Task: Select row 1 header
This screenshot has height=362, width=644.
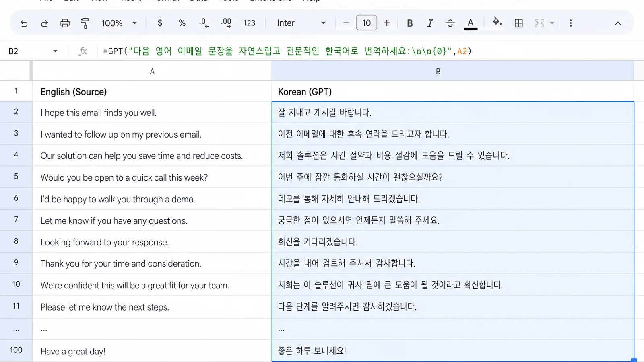Action: 16,91
